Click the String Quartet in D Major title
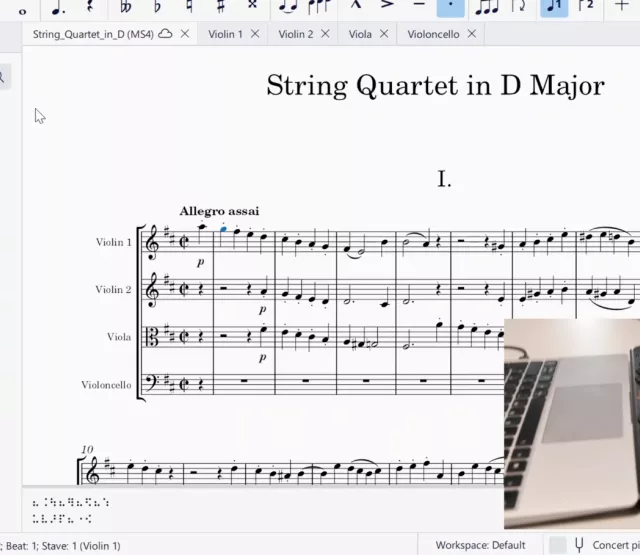 [x=435, y=86]
